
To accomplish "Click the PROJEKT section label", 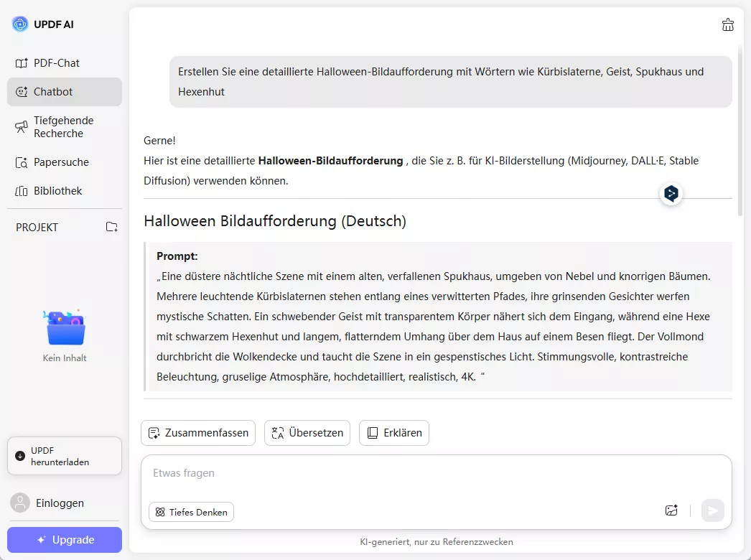I will pos(37,228).
